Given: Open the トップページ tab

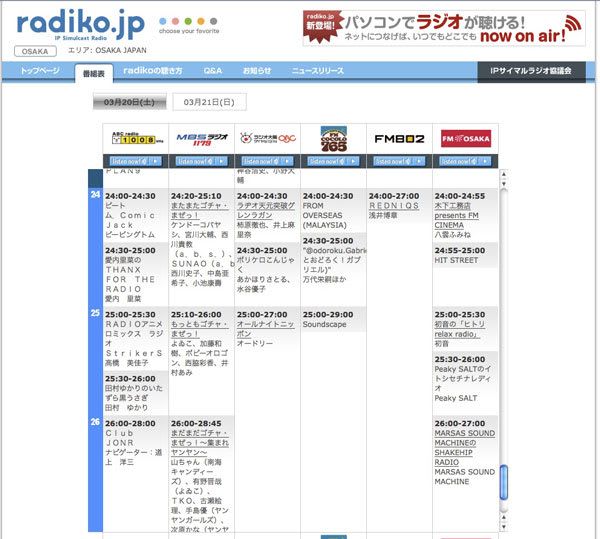Looking at the screenshot, I should tap(40, 71).
